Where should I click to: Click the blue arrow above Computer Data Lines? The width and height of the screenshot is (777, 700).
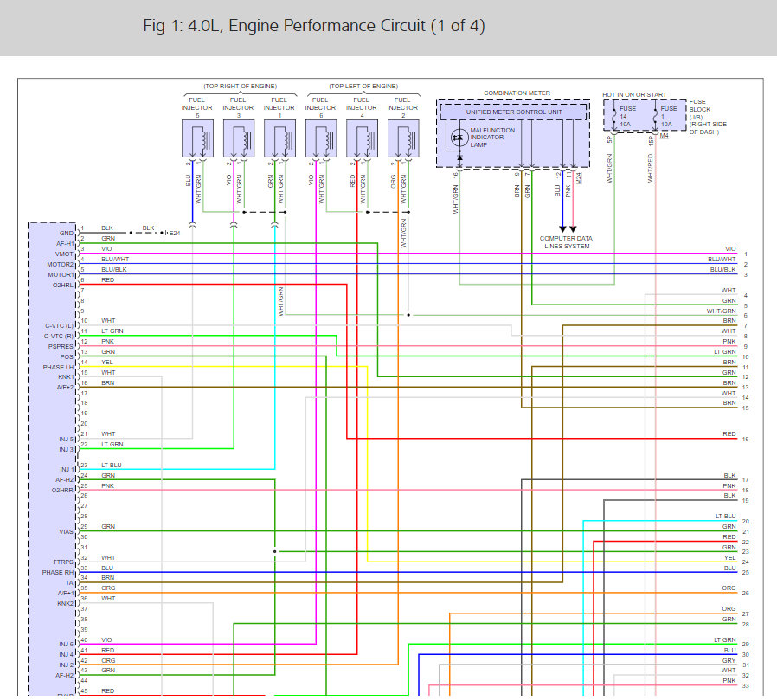[x=562, y=229]
